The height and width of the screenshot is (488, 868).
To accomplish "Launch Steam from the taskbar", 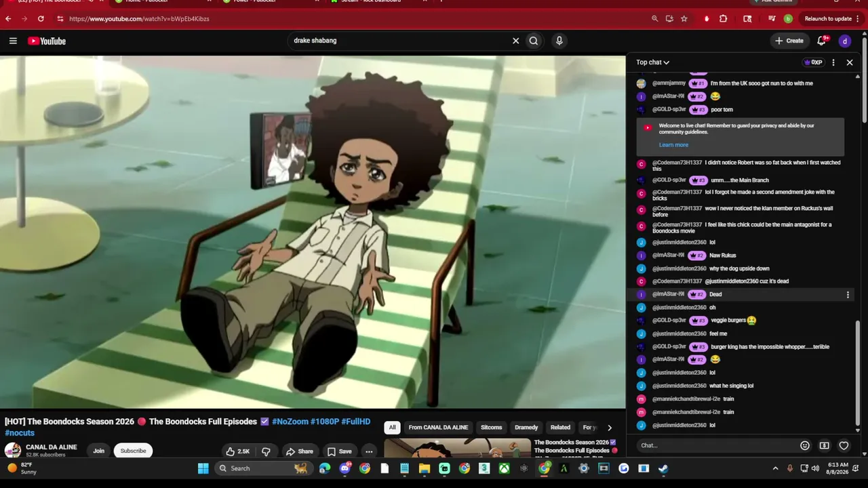I will (663, 468).
